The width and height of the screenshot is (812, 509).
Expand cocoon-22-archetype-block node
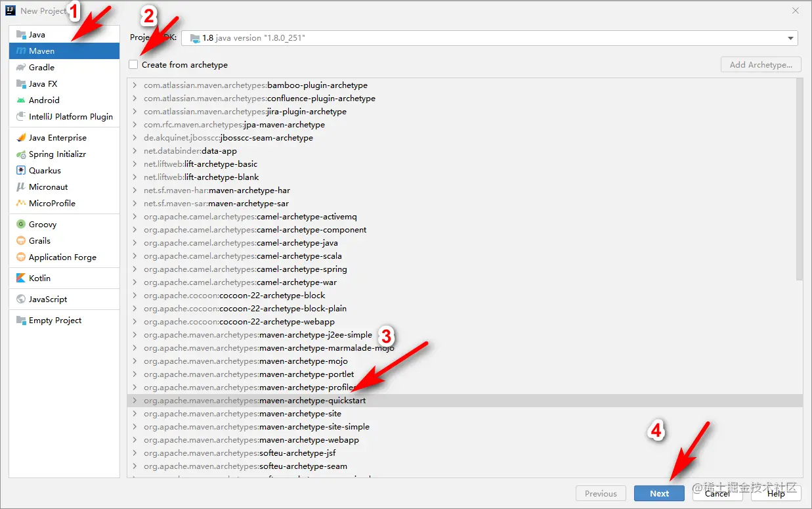point(135,296)
